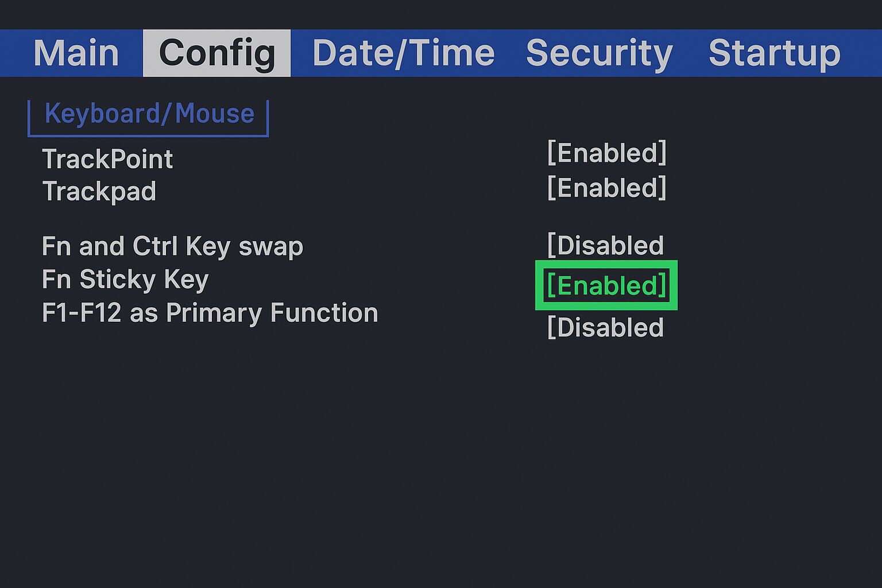Select the TrackPoint setting label
Screen dimensions: 882x588
coord(107,159)
